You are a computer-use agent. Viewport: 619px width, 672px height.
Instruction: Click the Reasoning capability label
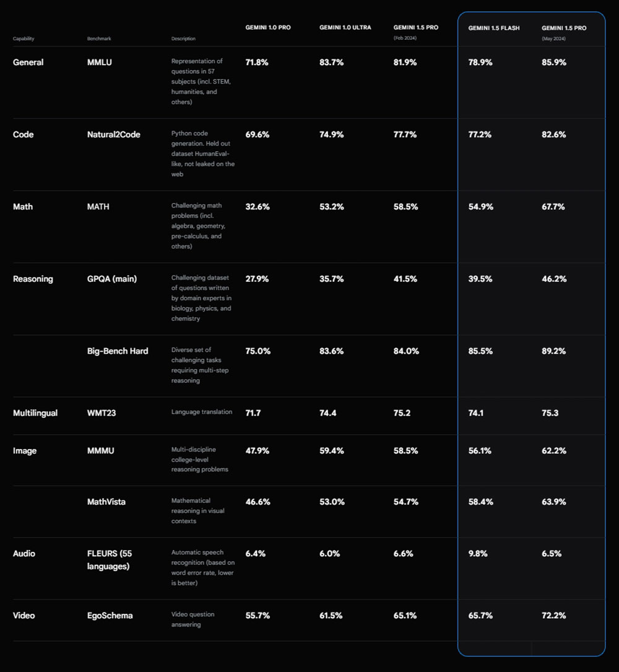click(x=33, y=279)
